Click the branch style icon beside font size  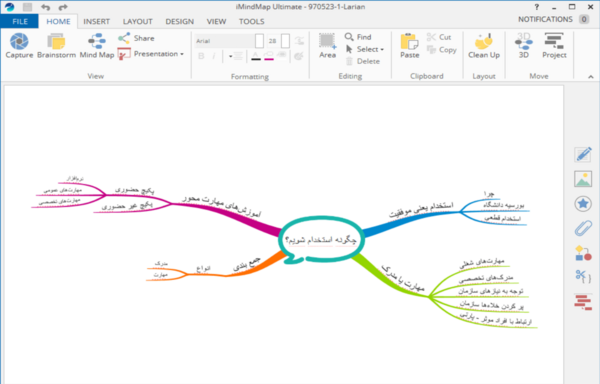click(x=299, y=41)
